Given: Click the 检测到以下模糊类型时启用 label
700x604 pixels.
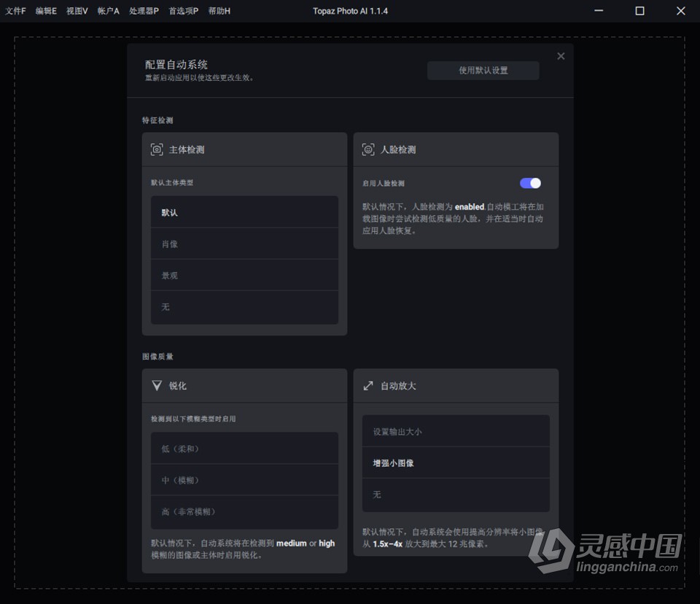Looking at the screenshot, I should [x=192, y=419].
